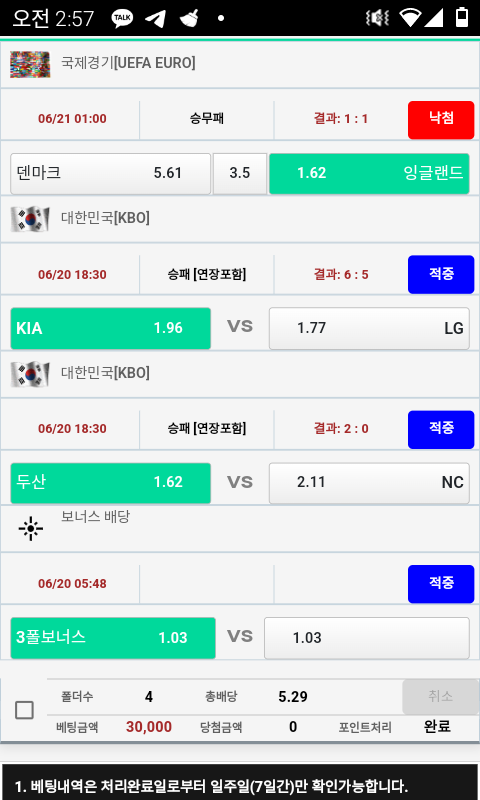The width and height of the screenshot is (480, 800).
Task: Click the bonus odds sun icon
Action: 31,528
